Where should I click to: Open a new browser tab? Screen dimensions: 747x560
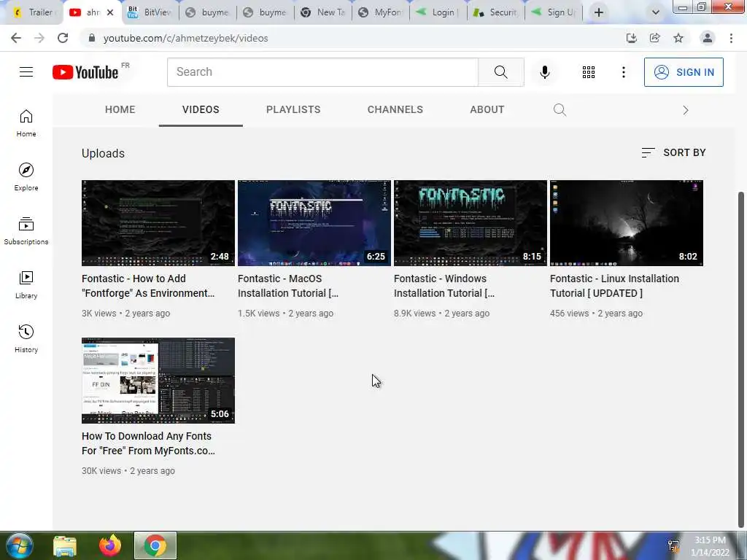coord(599,12)
